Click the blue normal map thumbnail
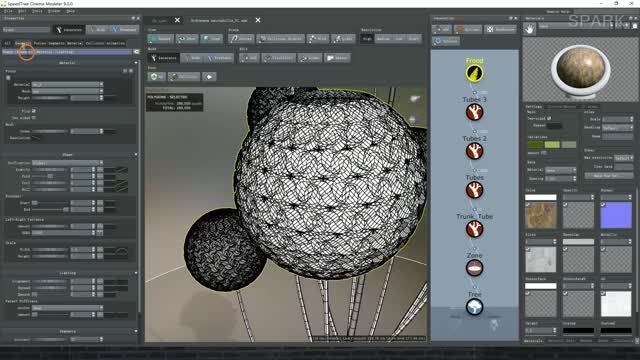 (616, 215)
